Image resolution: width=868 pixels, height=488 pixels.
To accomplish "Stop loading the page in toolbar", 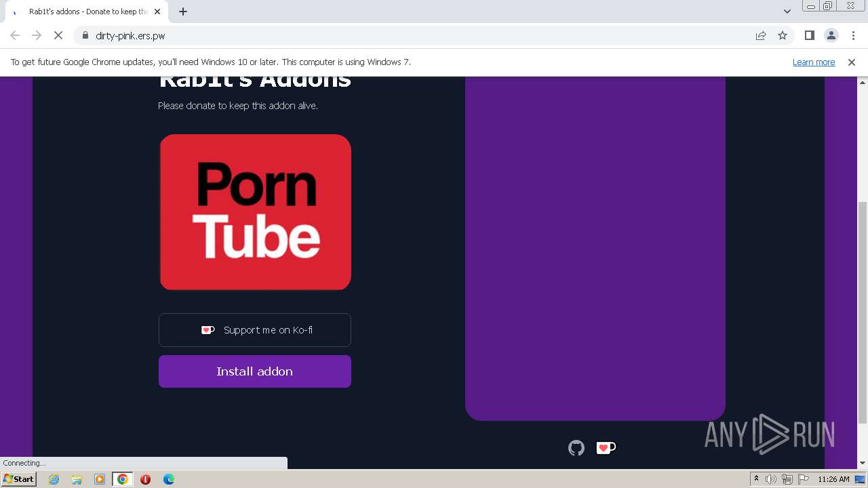I will [x=58, y=35].
